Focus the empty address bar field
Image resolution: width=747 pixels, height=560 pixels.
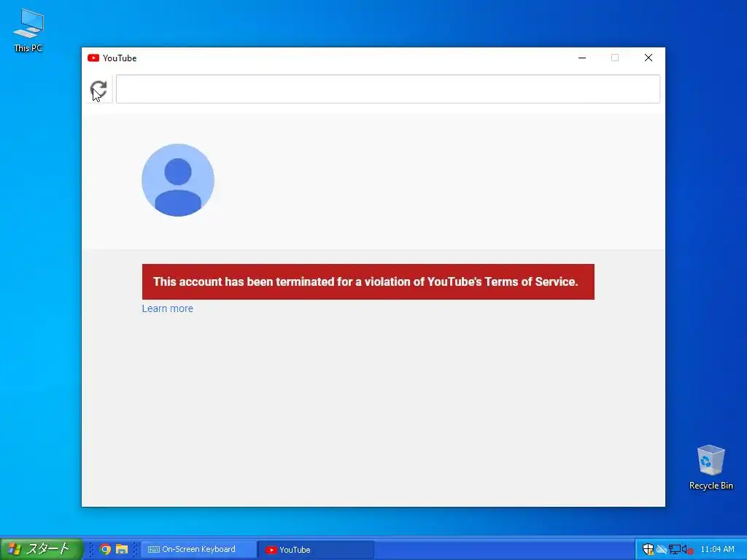tap(388, 89)
